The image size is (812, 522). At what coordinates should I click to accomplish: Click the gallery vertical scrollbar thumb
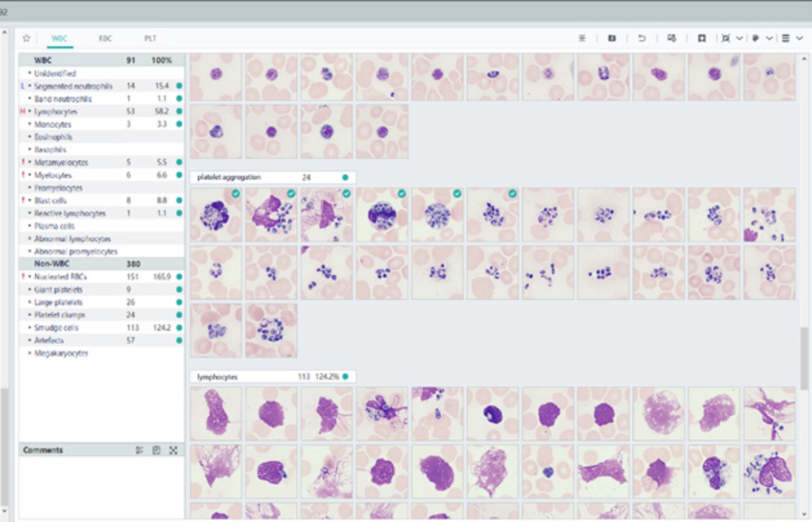pyautogui.click(x=804, y=358)
